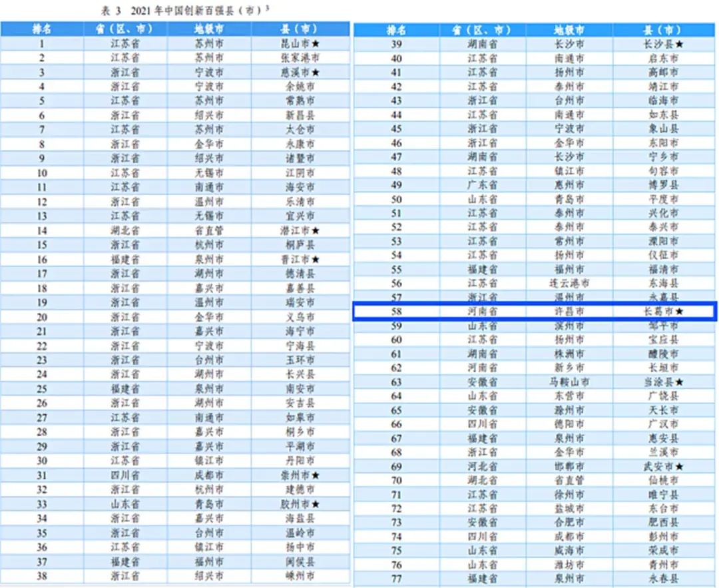Screen dimensions: 719x588
Task: Select the 张家港市 cell
Action: (x=300, y=59)
